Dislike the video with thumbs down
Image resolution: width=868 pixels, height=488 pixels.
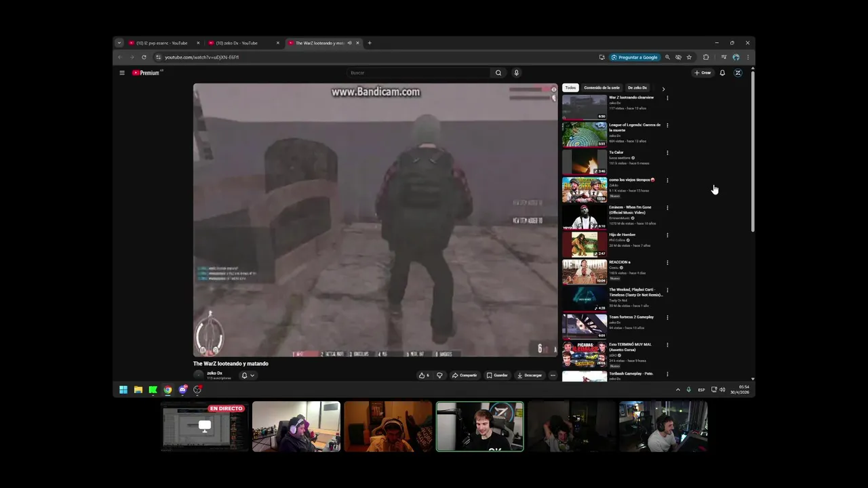pyautogui.click(x=439, y=375)
